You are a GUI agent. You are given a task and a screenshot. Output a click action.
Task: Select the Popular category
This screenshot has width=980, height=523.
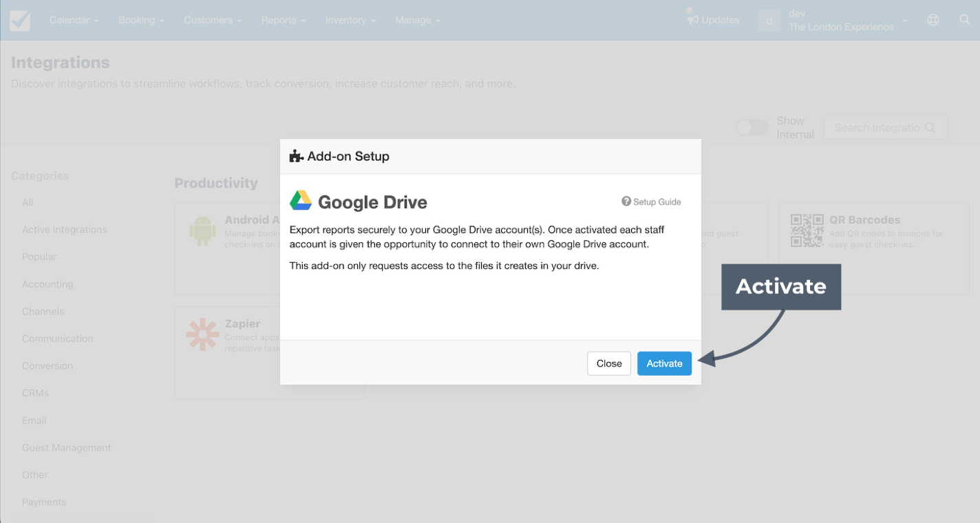tap(39, 257)
